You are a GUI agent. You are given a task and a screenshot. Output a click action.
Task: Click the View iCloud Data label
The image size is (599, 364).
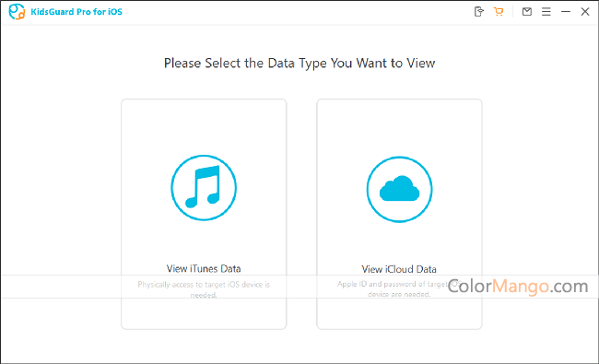[x=399, y=269]
